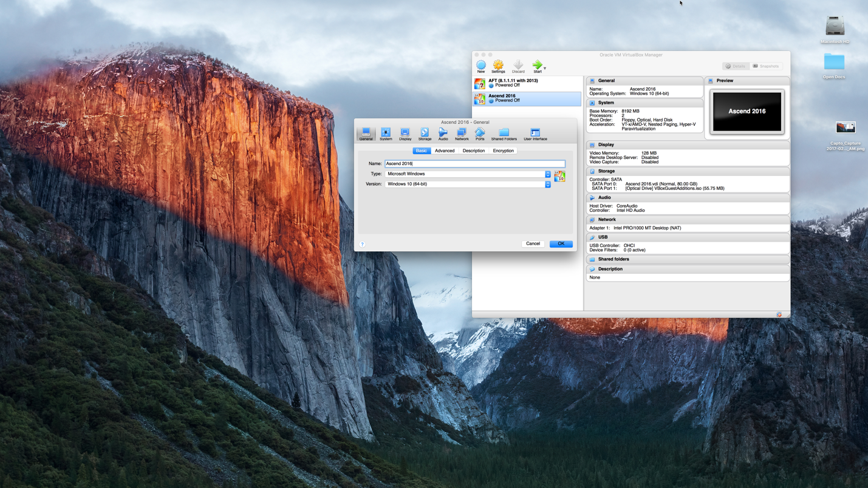
Task: Switch to the Description tab
Action: [474, 151]
